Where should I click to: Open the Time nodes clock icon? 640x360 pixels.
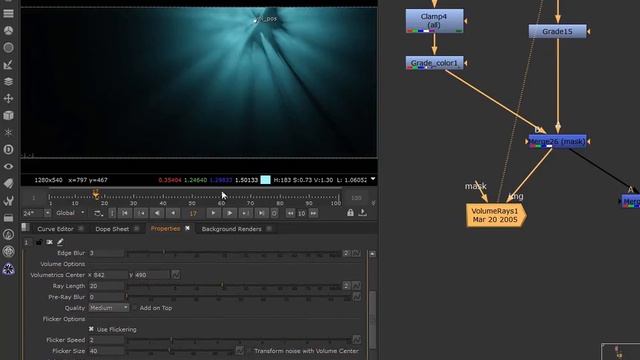tap(8, 31)
